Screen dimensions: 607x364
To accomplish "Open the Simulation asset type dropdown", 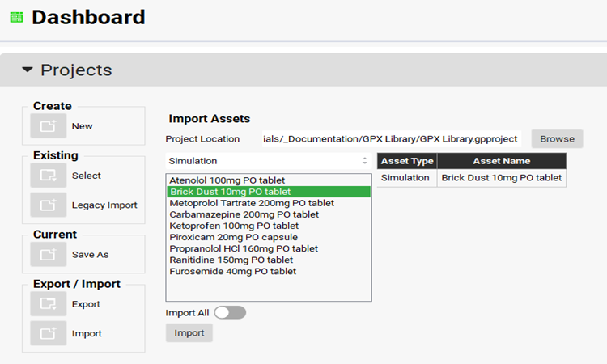I will (x=268, y=161).
